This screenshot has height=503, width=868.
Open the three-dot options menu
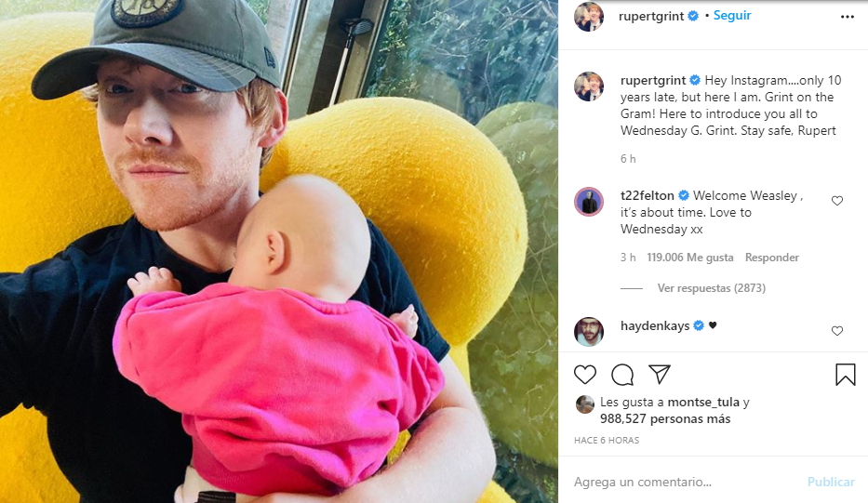point(847,17)
